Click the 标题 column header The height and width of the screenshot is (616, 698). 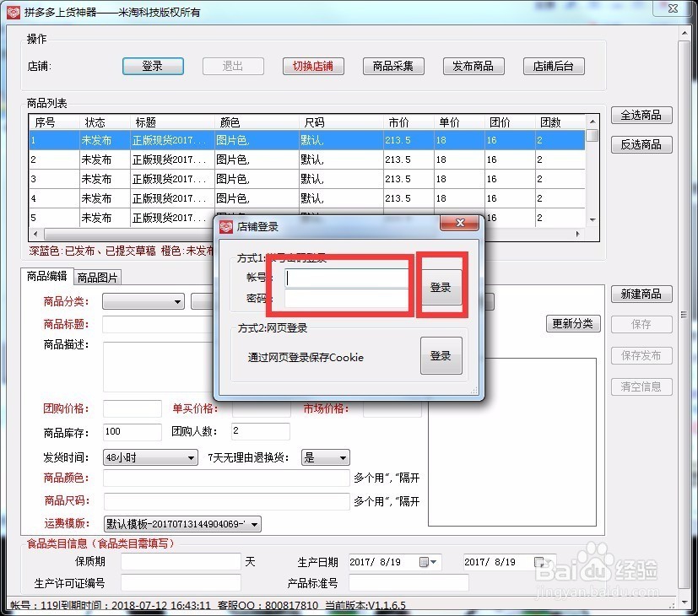coord(172,122)
